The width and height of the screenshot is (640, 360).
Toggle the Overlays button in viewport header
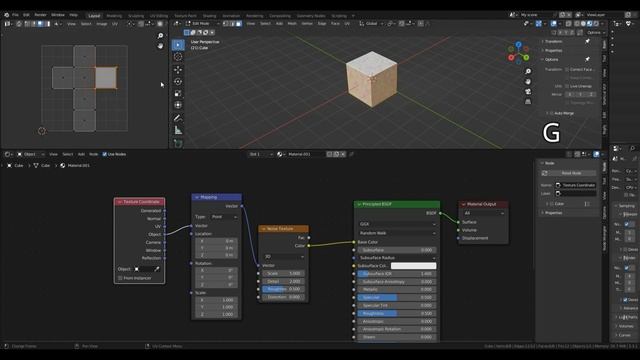(x=553, y=24)
